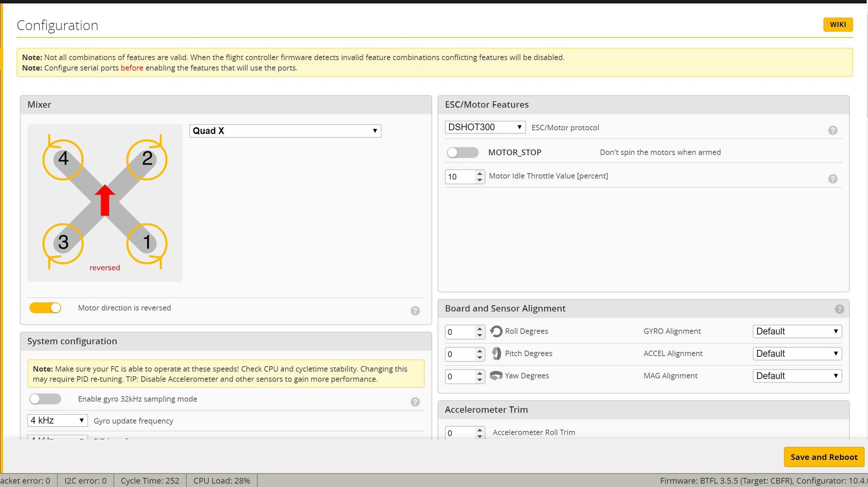The height and width of the screenshot is (487, 868).
Task: Click the WIKI button top right
Action: click(837, 24)
